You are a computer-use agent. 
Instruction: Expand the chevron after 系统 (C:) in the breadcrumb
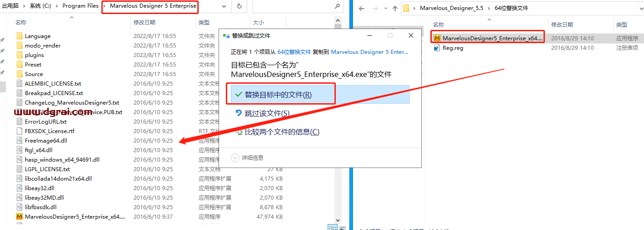(x=57, y=6)
